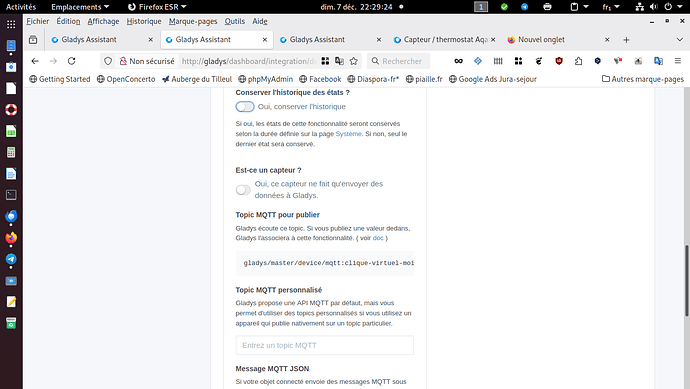Toggle 'Oui, conserver l'historique' switch

245,106
